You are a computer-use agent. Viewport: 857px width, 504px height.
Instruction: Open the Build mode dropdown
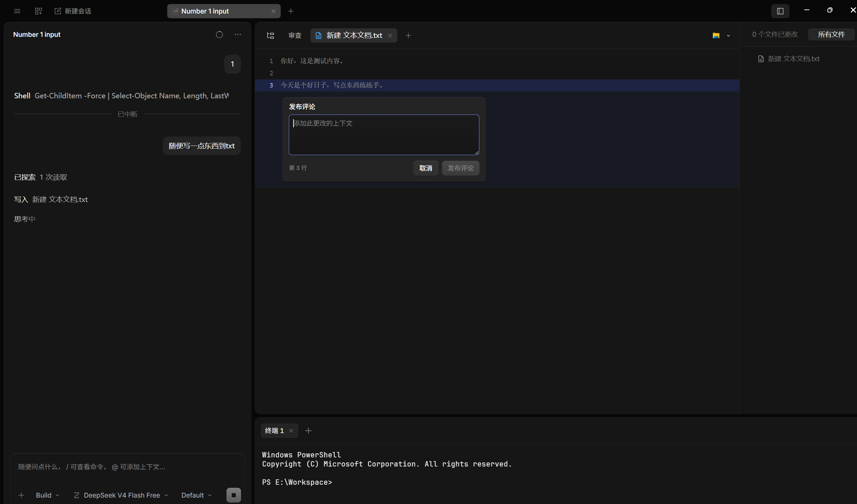tap(48, 495)
